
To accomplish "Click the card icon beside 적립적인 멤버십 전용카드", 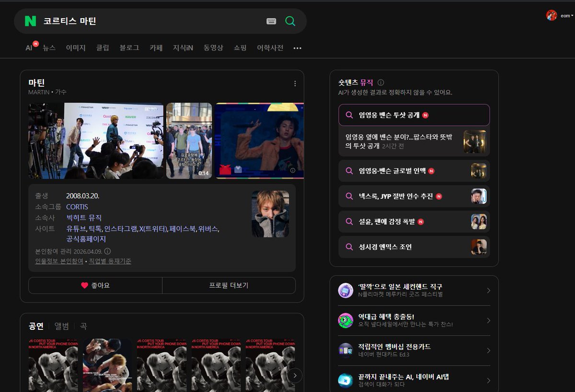I will click(x=345, y=350).
